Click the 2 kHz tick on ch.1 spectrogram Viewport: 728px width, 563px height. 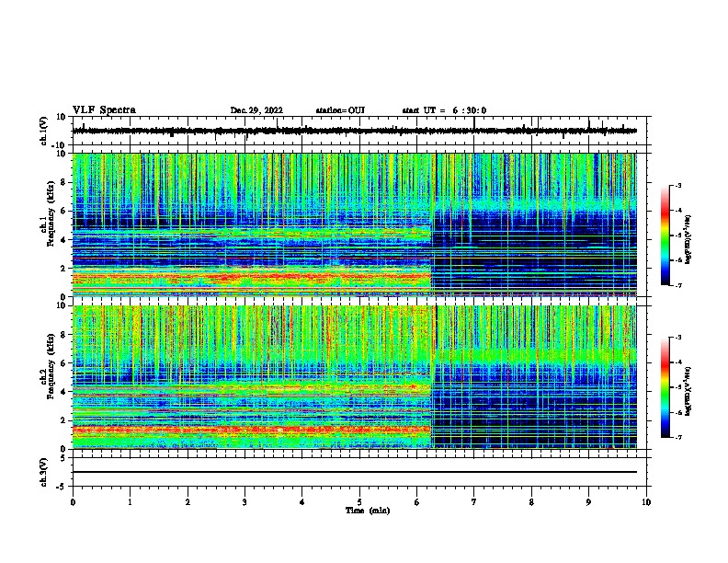point(64,269)
